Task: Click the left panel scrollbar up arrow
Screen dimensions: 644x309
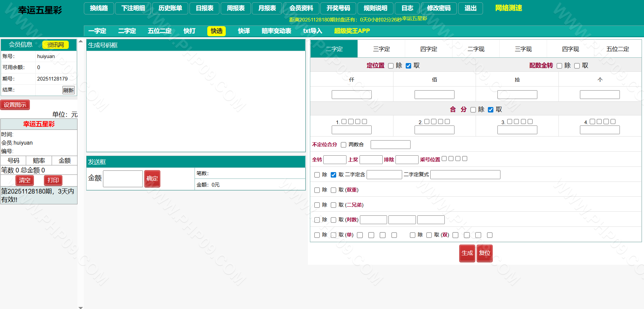Action: 80,41
